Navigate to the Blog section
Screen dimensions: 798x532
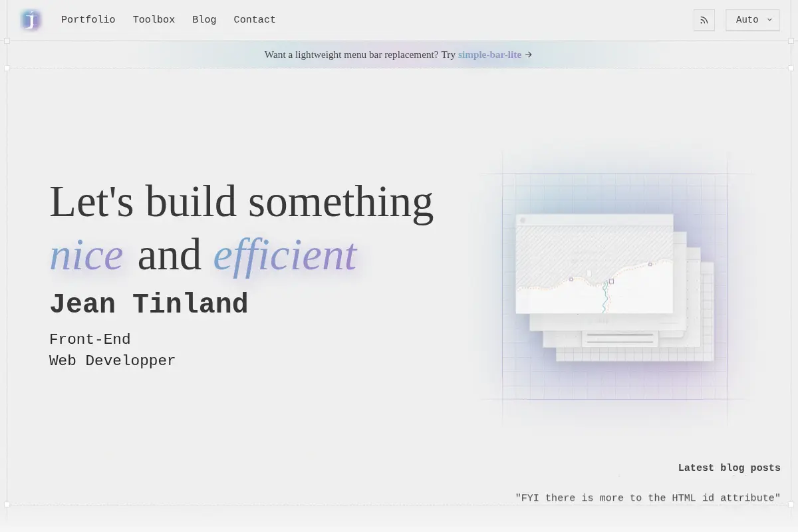[204, 20]
